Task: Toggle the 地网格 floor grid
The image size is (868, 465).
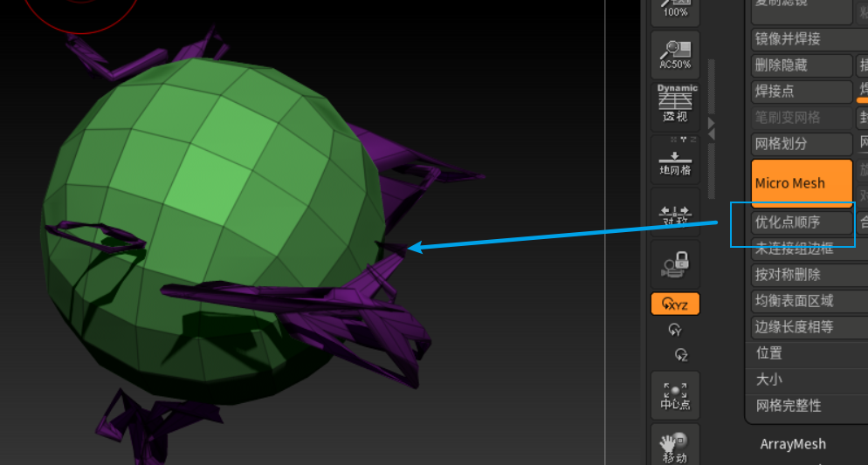Action: tap(675, 161)
